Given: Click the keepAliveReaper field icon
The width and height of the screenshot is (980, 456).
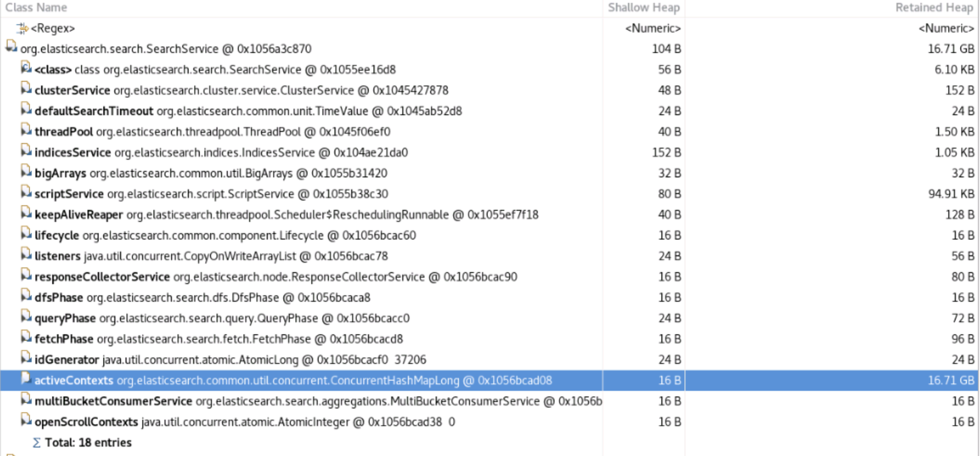Looking at the screenshot, I should (26, 213).
